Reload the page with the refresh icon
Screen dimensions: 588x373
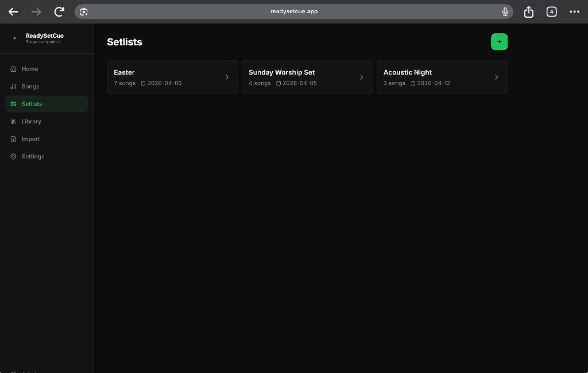[x=59, y=11]
